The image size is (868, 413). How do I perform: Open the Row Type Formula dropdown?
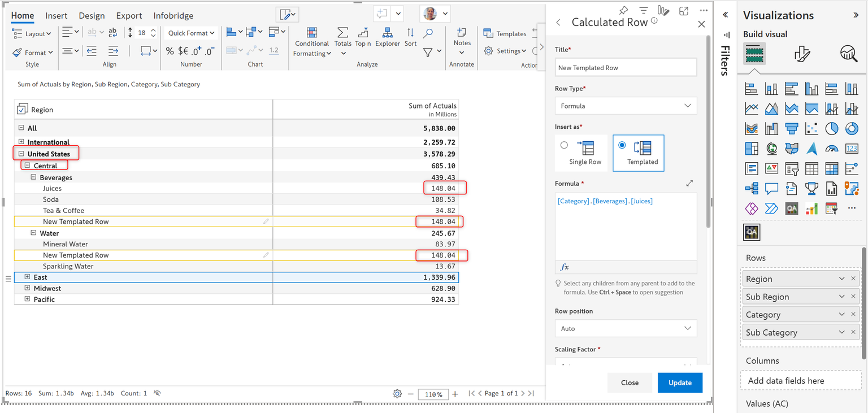click(x=626, y=106)
